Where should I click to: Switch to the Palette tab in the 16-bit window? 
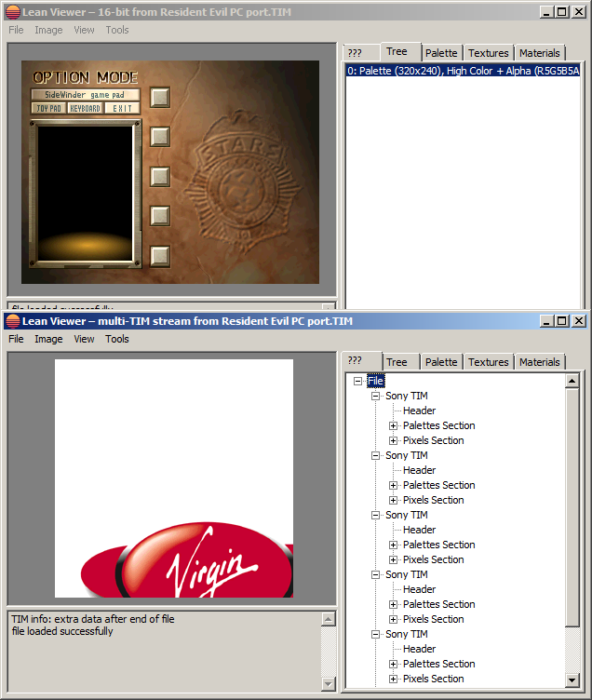point(441,53)
